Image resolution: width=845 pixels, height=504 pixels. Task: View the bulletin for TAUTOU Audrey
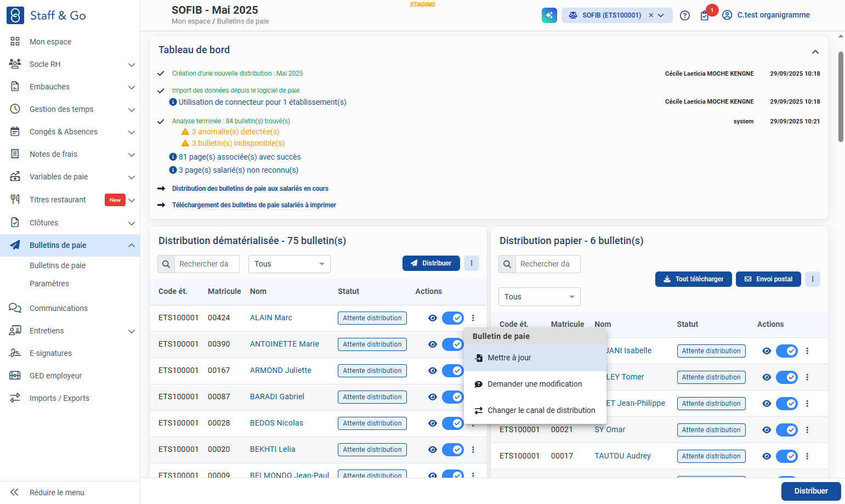[767, 456]
